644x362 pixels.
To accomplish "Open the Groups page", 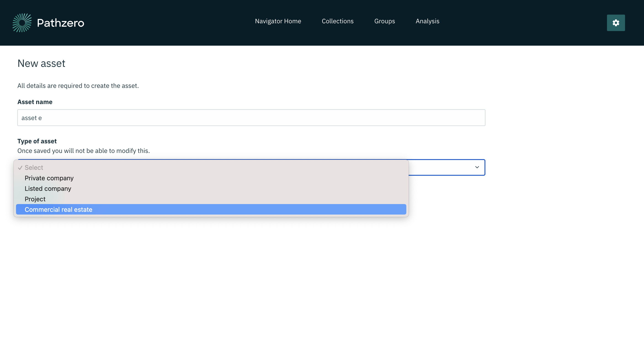I will [384, 21].
